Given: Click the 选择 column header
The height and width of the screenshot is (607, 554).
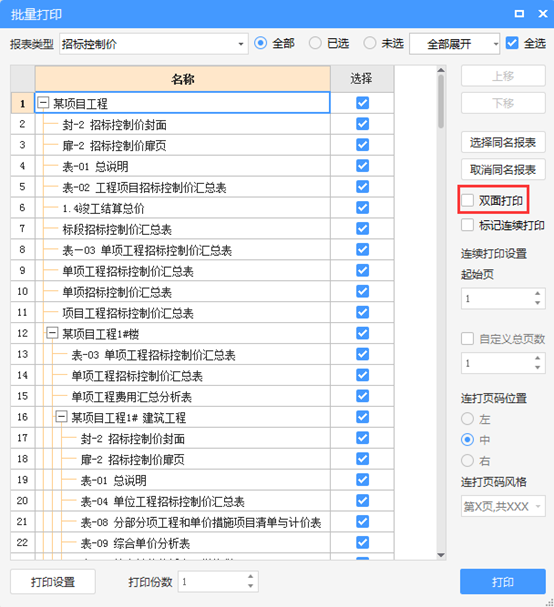Looking at the screenshot, I should (x=362, y=79).
